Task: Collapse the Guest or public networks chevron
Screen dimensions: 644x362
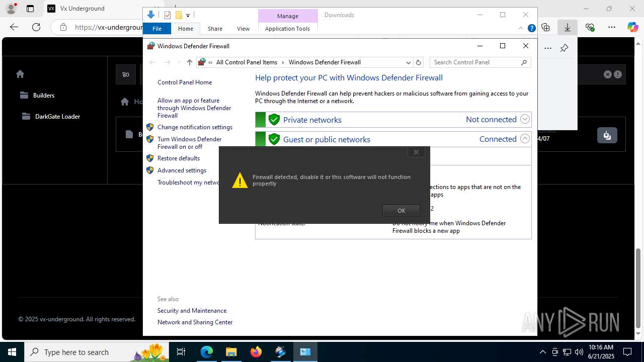Action: click(525, 139)
